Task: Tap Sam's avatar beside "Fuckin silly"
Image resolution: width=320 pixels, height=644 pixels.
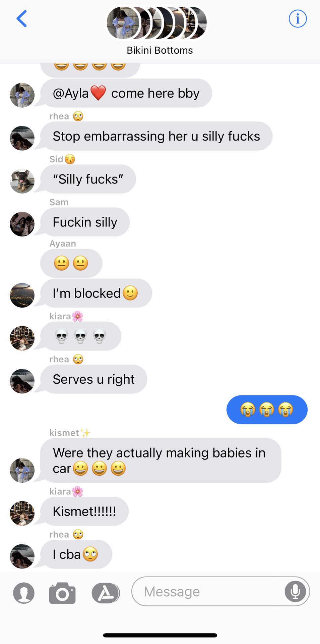Action: tap(22, 224)
